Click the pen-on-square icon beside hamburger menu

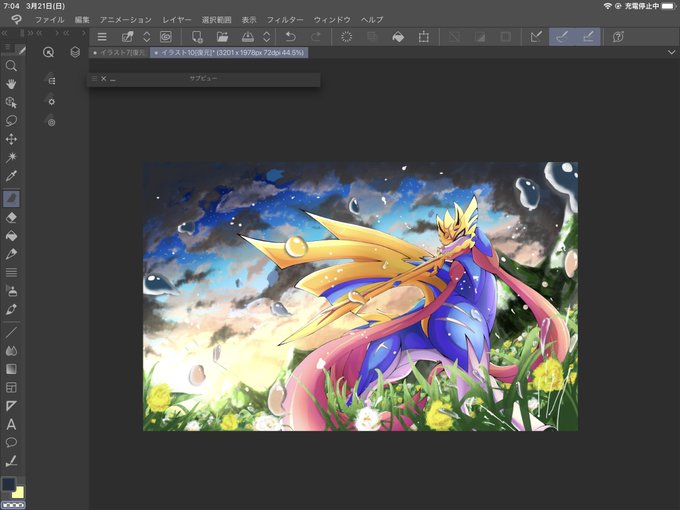127,37
